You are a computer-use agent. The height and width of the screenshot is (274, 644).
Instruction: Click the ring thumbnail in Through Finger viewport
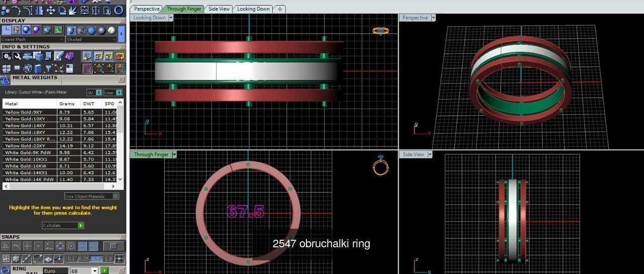pos(381,165)
